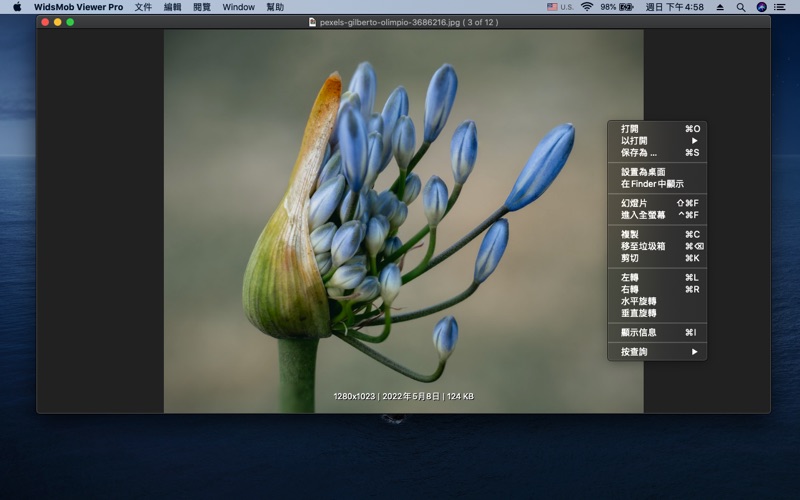
Task: Click the eject icon in menu bar
Action: (720, 7)
